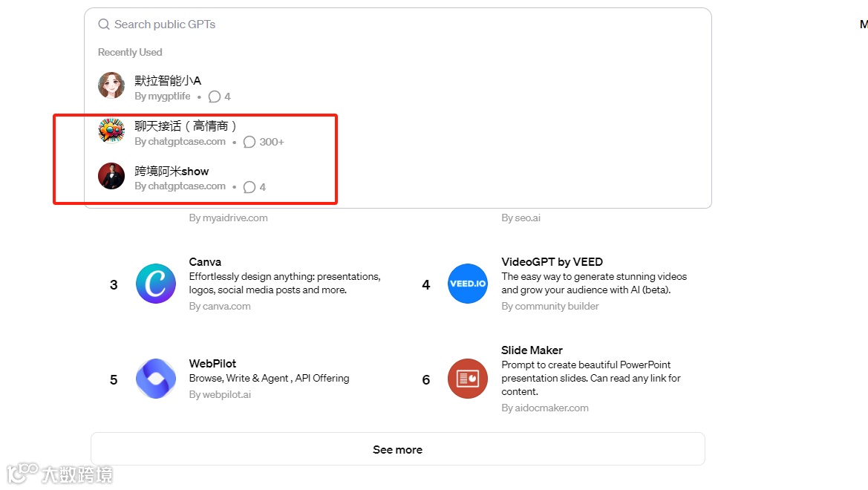The image size is (868, 490).
Task: Click chat bubble icon for 默拉智能小A
Action: tap(215, 97)
